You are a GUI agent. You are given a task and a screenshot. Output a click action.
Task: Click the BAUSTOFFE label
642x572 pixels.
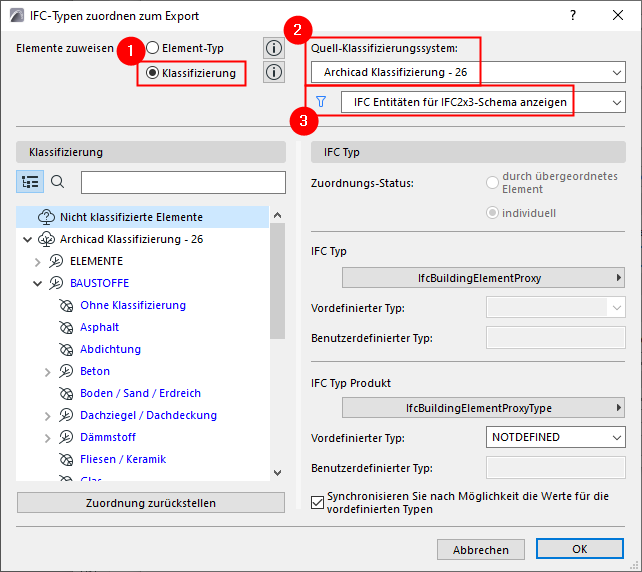click(99, 283)
